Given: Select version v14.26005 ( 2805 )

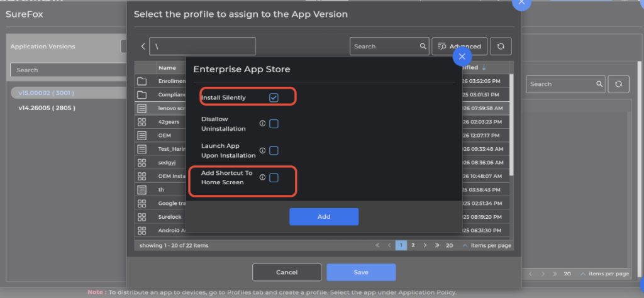Looking at the screenshot, I should [47, 108].
